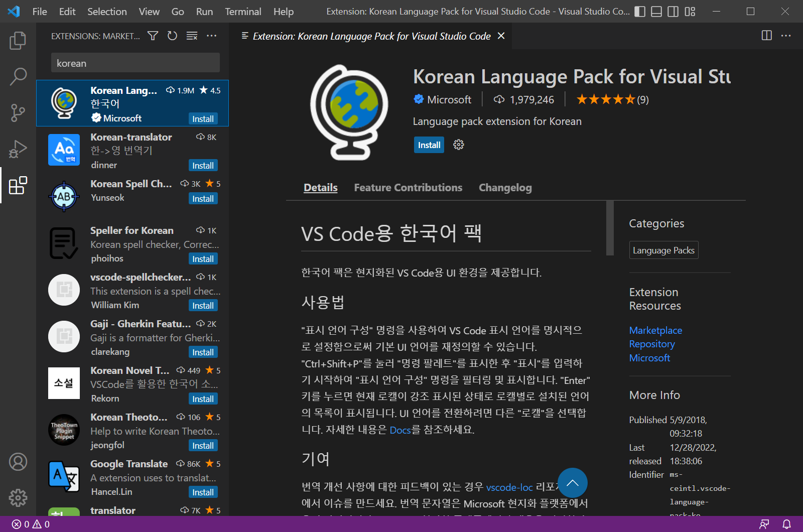Filter extensions with the funnel icon
The width and height of the screenshot is (803, 532).
153,36
